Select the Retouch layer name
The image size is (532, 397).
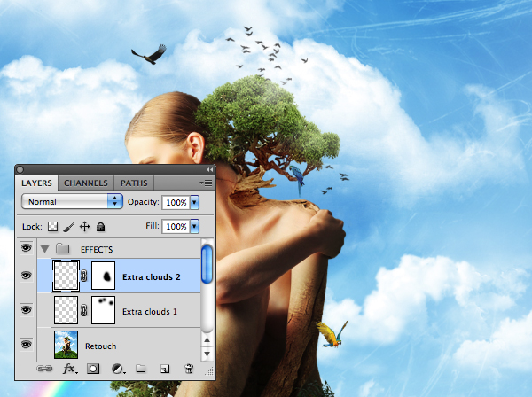click(101, 346)
